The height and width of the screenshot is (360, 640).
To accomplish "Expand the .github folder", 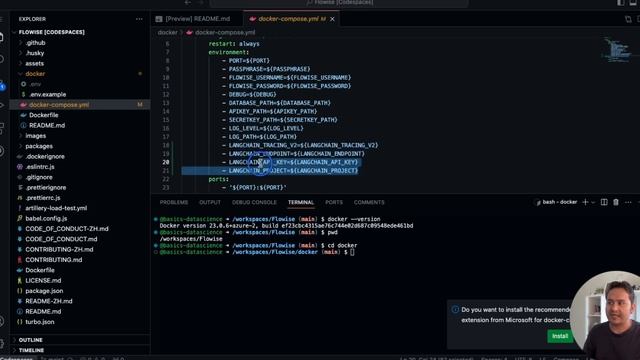I will pos(36,42).
